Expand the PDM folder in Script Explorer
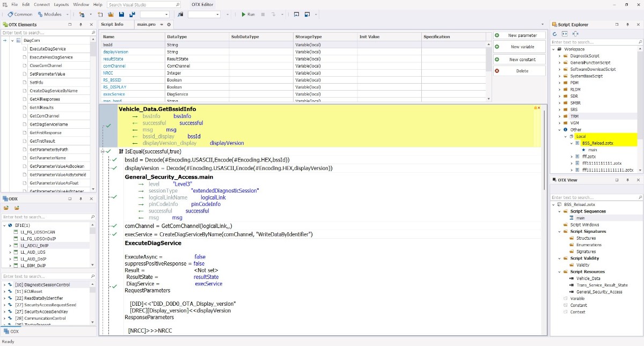The width and height of the screenshot is (644, 346). tap(559, 83)
